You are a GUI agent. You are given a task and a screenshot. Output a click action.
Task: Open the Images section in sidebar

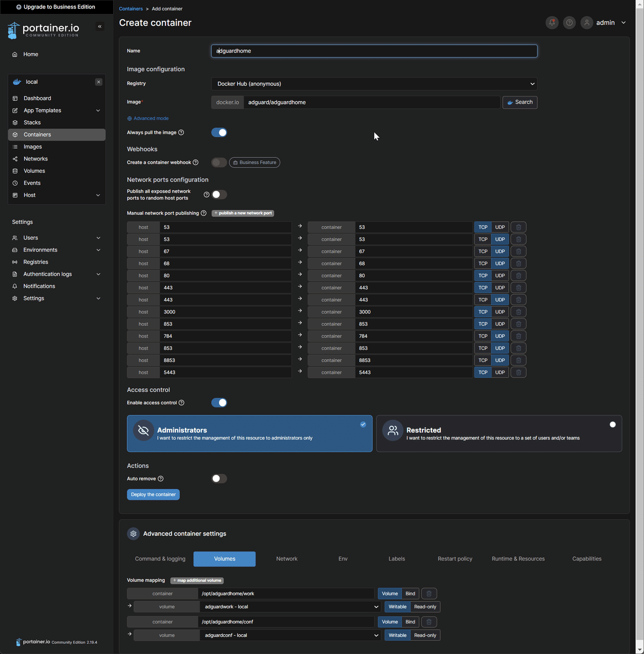click(33, 146)
